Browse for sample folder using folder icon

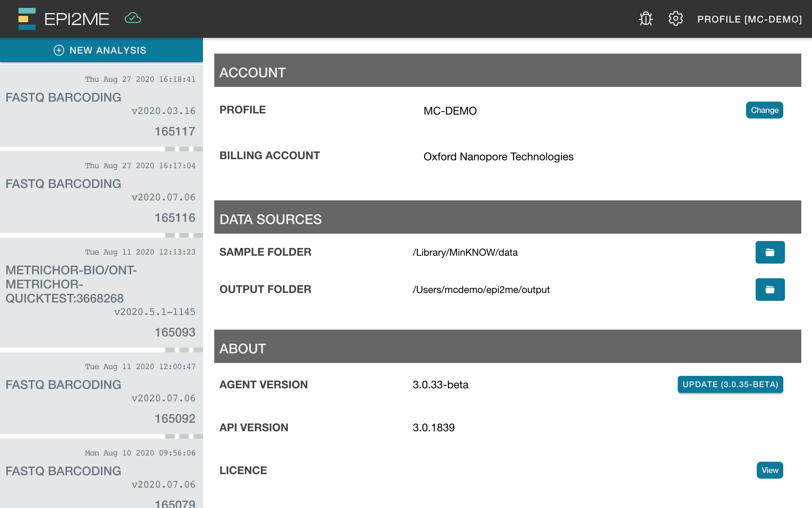click(x=770, y=252)
